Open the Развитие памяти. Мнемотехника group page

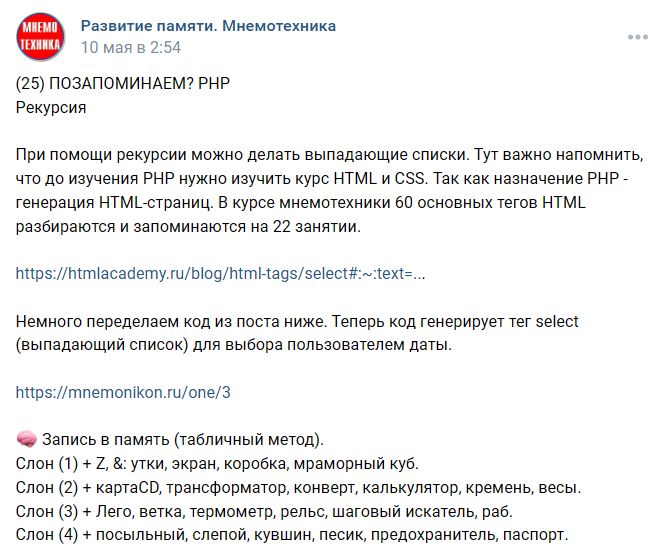click(x=208, y=25)
